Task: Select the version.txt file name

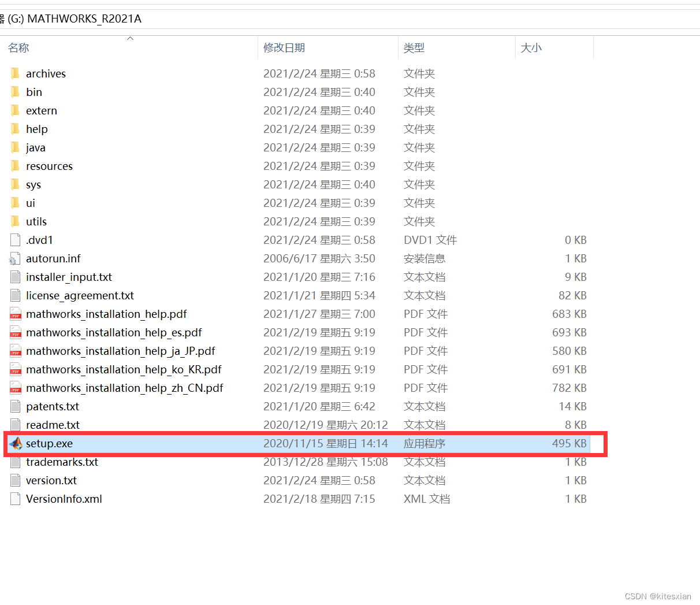Action: click(51, 480)
